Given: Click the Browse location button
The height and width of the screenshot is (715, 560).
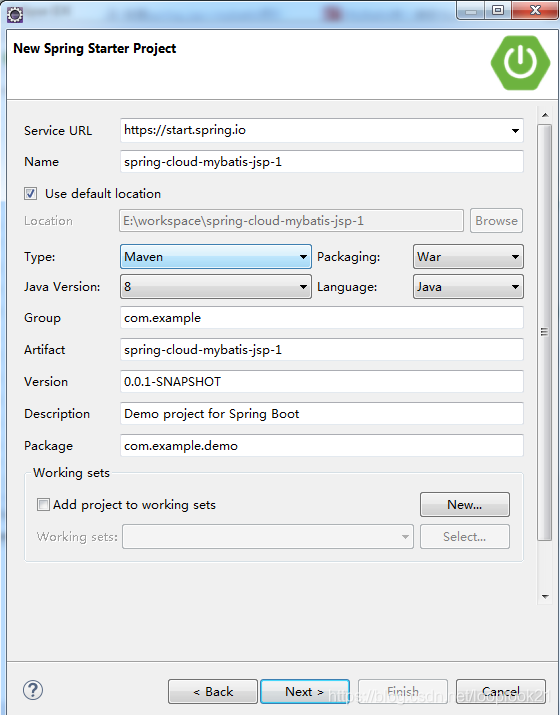Looking at the screenshot, I should tap(496, 221).
